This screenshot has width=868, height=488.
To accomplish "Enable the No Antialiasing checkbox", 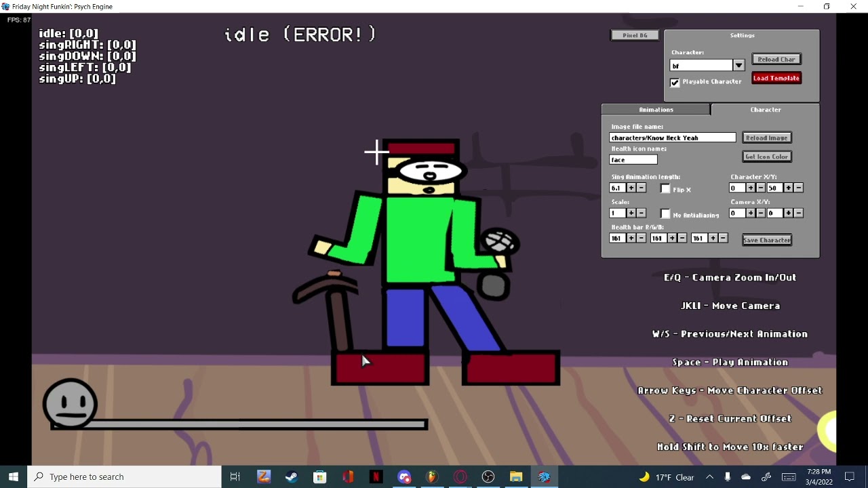I will coord(665,214).
